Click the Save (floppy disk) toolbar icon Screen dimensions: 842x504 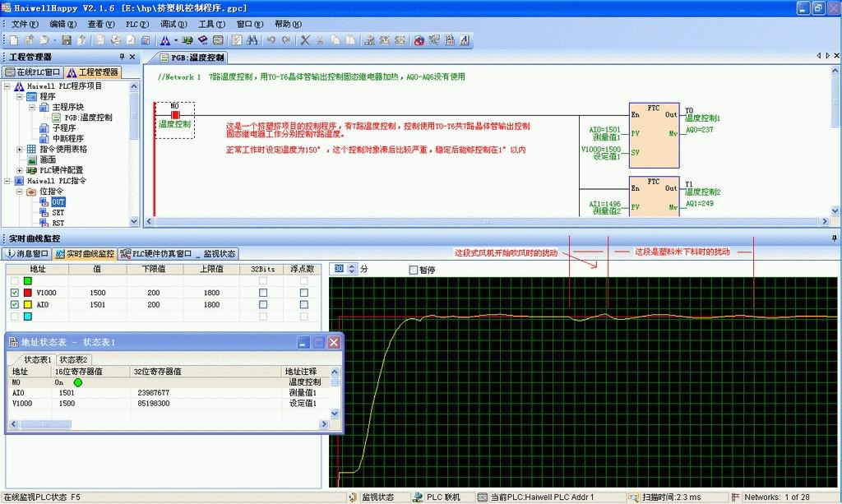(x=65, y=39)
